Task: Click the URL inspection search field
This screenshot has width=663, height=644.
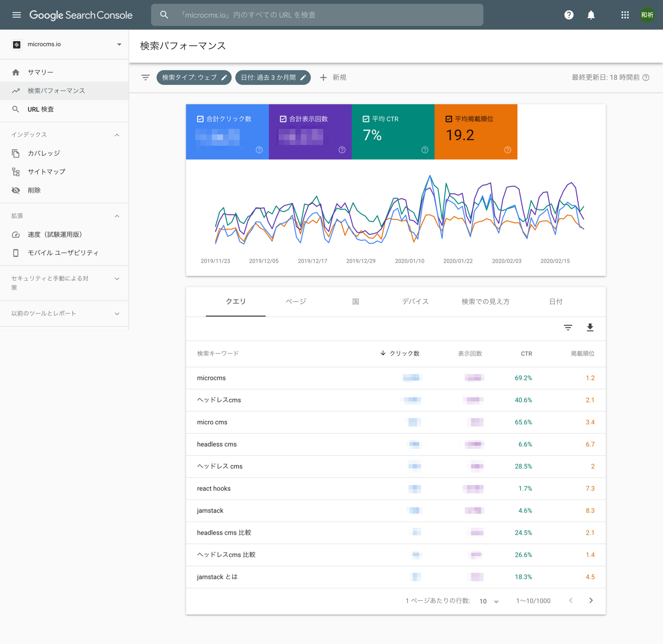Action: [317, 15]
